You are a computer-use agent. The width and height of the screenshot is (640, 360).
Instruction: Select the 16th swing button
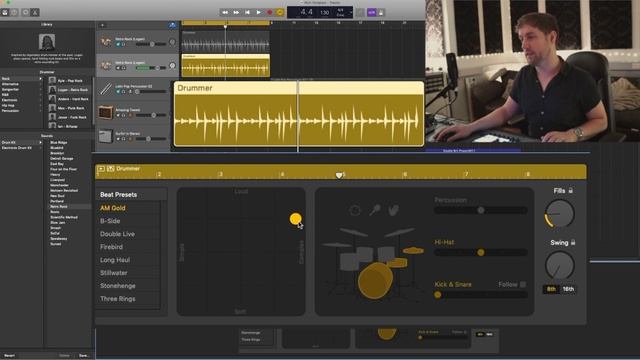click(568, 289)
